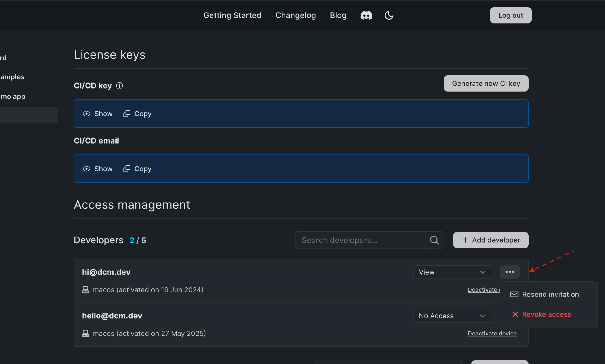Viewport: 605px width, 364px height.
Task: Open three-dots menu for hi@dcm.dev
Action: click(x=510, y=272)
